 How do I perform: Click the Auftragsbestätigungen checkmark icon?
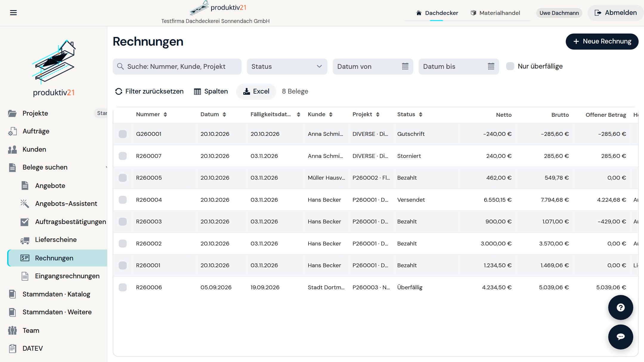[25, 222]
